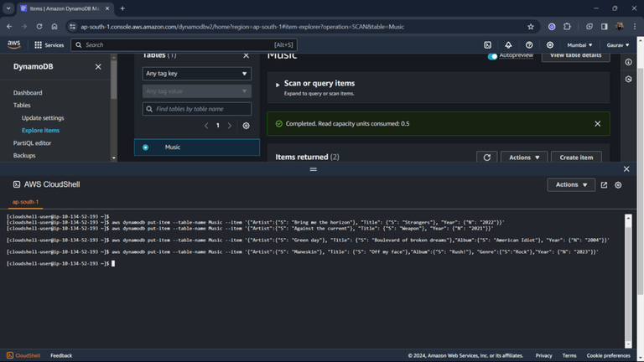
Task: Open the Chrome side panel icon
Action: coord(604,27)
